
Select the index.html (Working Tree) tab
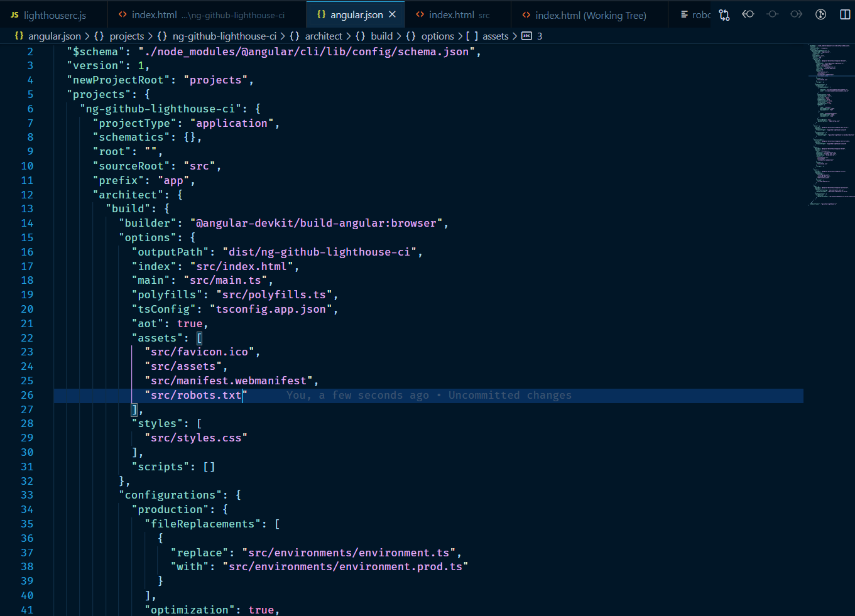tap(590, 15)
